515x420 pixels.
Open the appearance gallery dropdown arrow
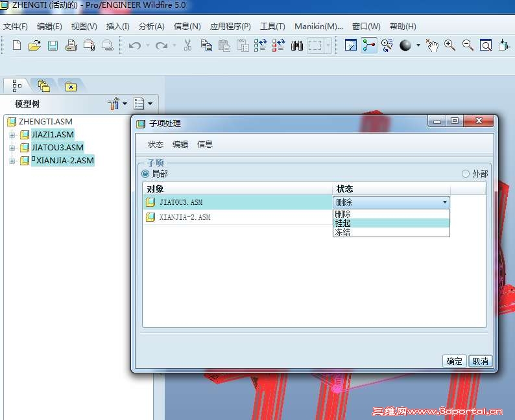coord(418,45)
